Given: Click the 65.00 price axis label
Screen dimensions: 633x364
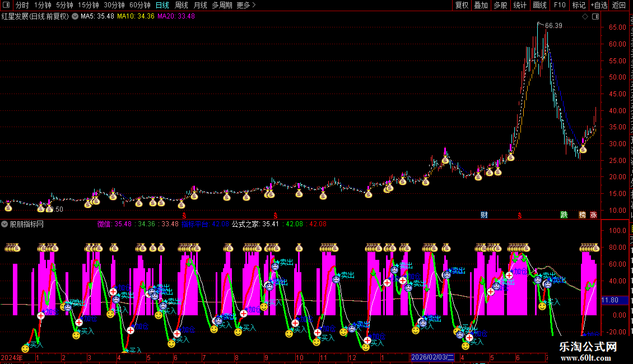Looking at the screenshot, I should click(617, 27).
